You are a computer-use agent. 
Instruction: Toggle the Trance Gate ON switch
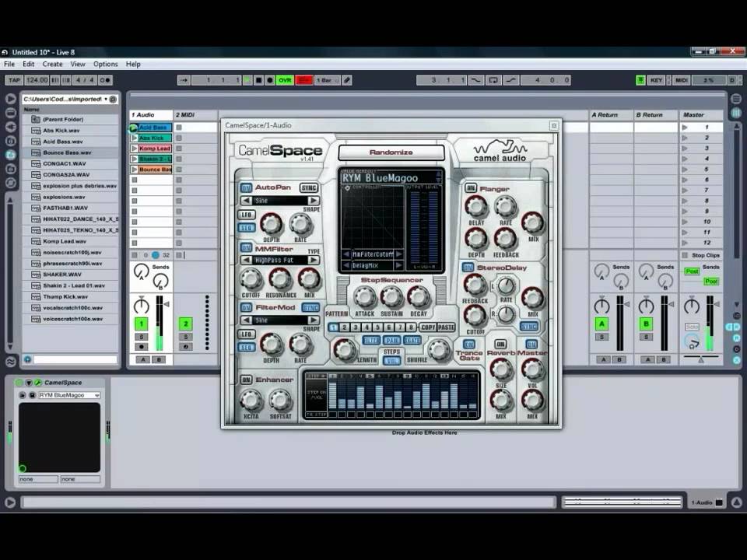pyautogui.click(x=468, y=344)
